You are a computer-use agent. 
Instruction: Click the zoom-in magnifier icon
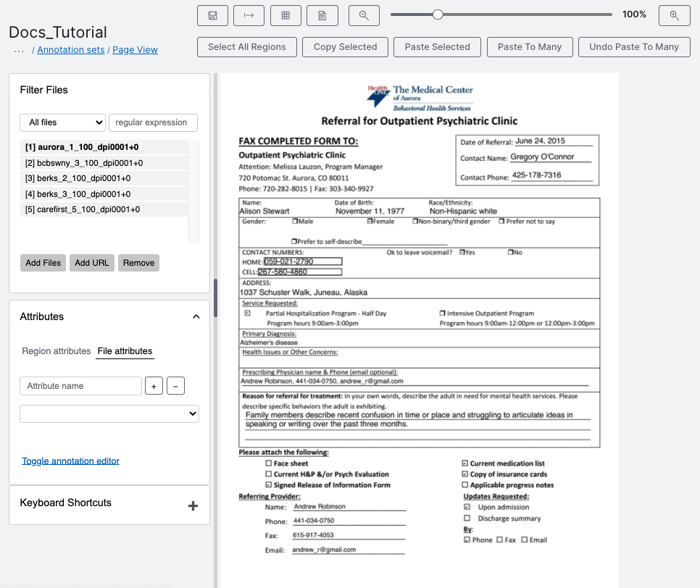point(674,15)
